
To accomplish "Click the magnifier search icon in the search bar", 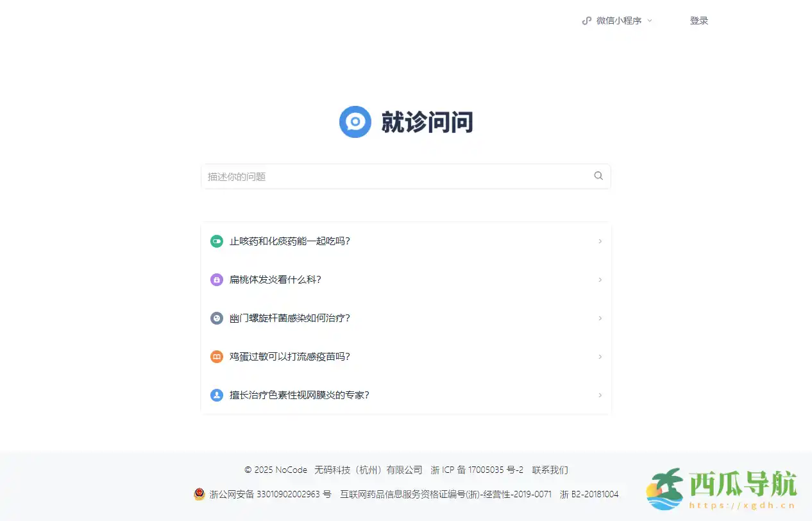I will click(x=598, y=176).
